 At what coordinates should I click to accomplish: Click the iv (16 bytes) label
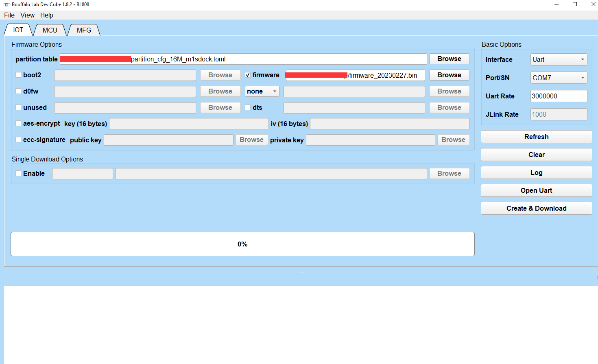[289, 124]
